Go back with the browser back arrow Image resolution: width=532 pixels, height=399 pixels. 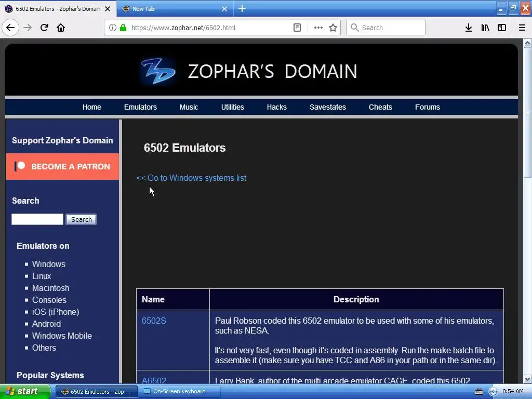(x=10, y=28)
